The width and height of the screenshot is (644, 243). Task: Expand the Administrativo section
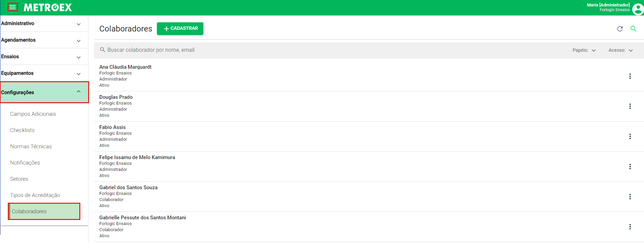pos(44,24)
